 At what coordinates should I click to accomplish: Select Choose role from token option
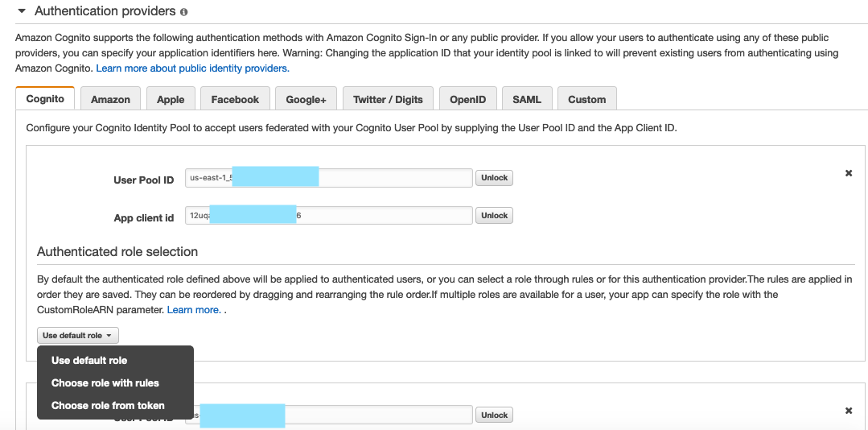coord(108,405)
